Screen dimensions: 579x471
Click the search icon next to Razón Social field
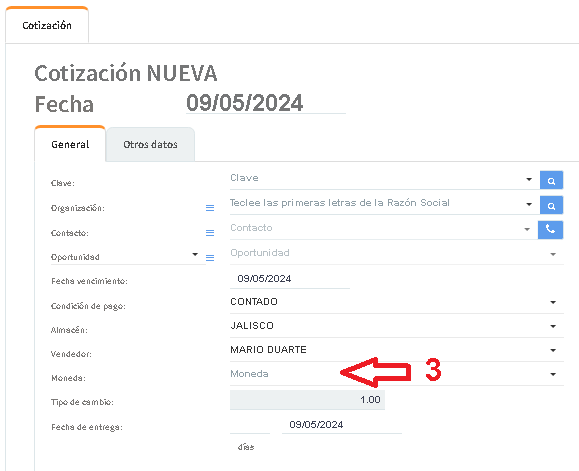(551, 205)
